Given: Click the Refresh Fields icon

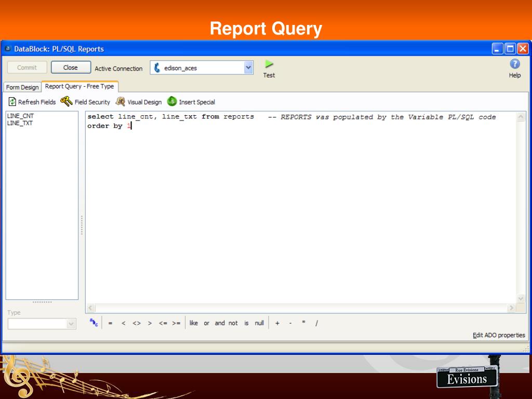Looking at the screenshot, I should point(12,102).
